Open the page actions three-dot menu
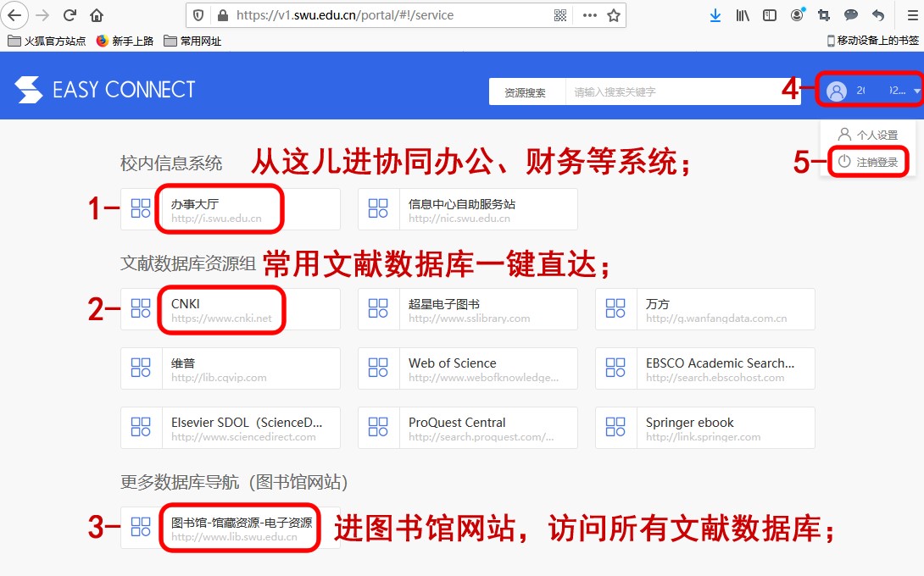This screenshot has width=924, height=576. [x=590, y=15]
